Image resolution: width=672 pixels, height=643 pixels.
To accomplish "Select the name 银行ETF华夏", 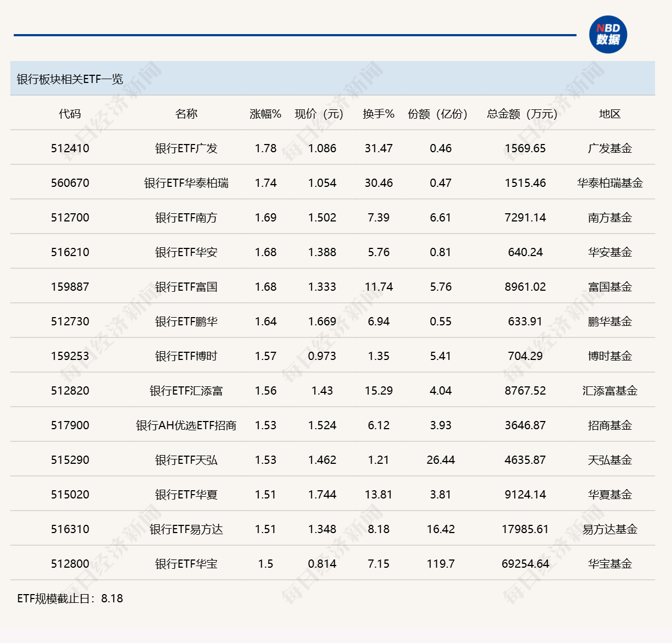I will [x=186, y=495].
